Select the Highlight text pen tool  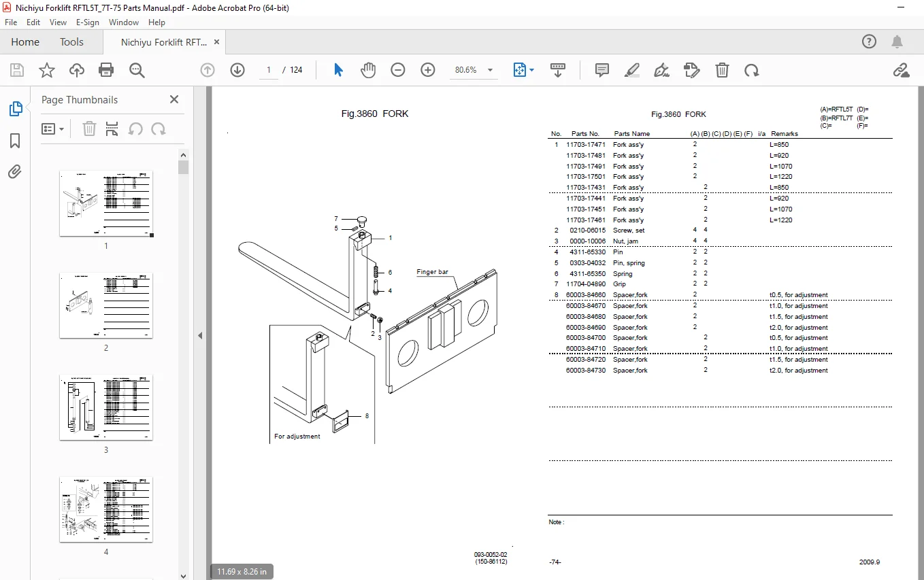click(632, 70)
